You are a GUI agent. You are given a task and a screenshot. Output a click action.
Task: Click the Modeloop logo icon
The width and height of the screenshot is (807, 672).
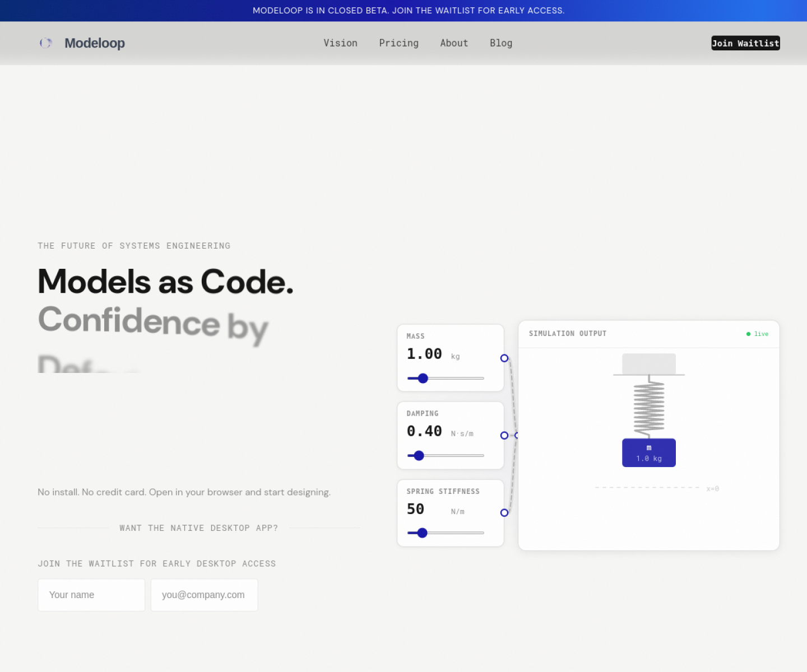46,43
